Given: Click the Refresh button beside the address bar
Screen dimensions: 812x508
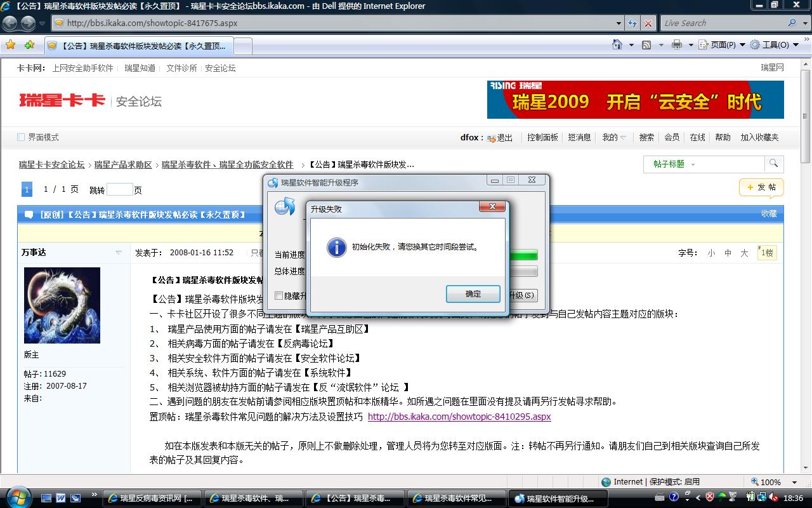Looking at the screenshot, I should 632,23.
